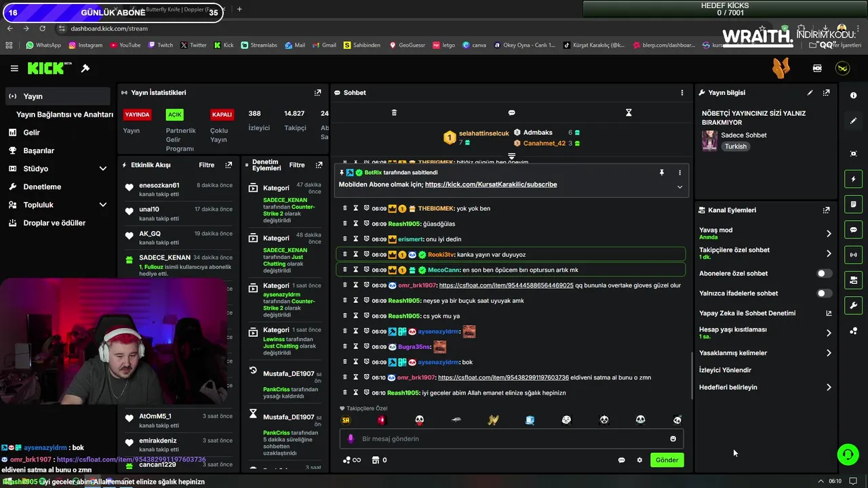
Task: Open the hamburger menu beside Kick logo
Action: coord(14,68)
